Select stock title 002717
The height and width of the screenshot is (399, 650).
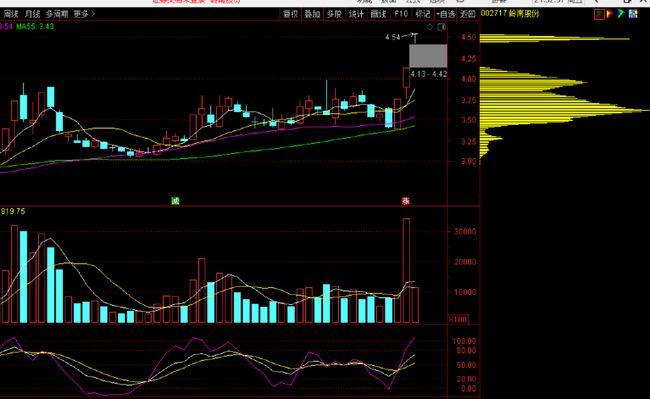[510, 14]
